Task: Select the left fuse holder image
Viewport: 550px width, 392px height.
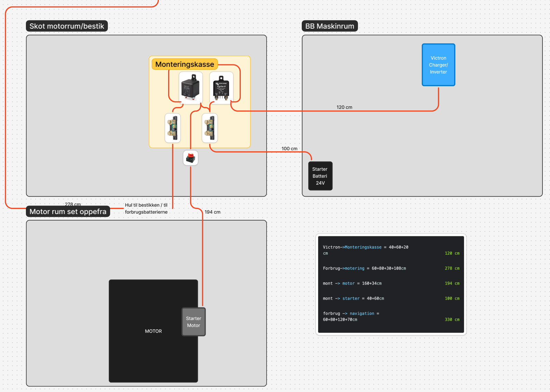Action: pyautogui.click(x=173, y=128)
